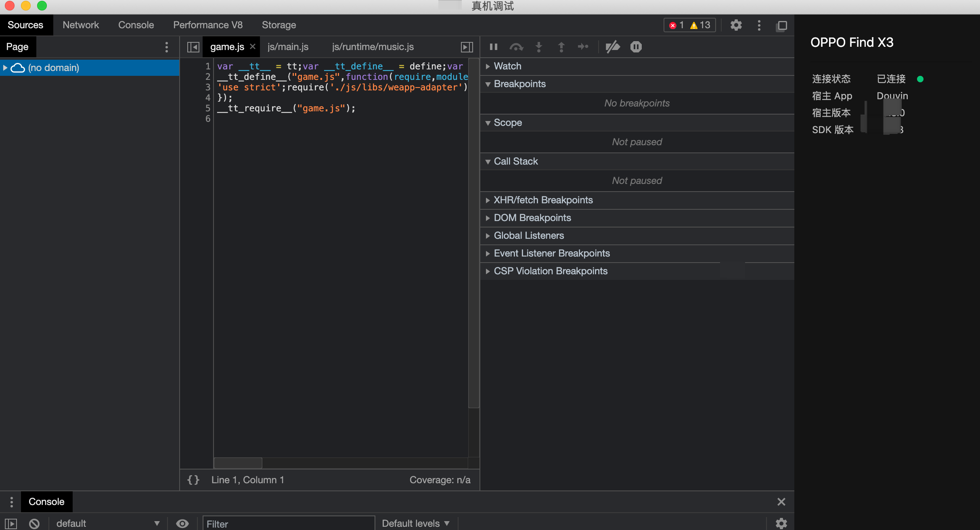This screenshot has width=980, height=530.
Task: Toggle live expression eye icon
Action: coord(182,524)
